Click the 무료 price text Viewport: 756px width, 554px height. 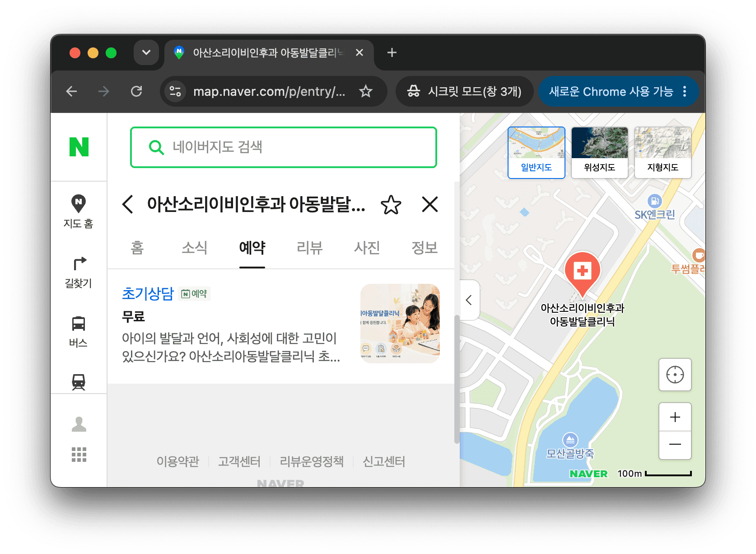point(134,316)
